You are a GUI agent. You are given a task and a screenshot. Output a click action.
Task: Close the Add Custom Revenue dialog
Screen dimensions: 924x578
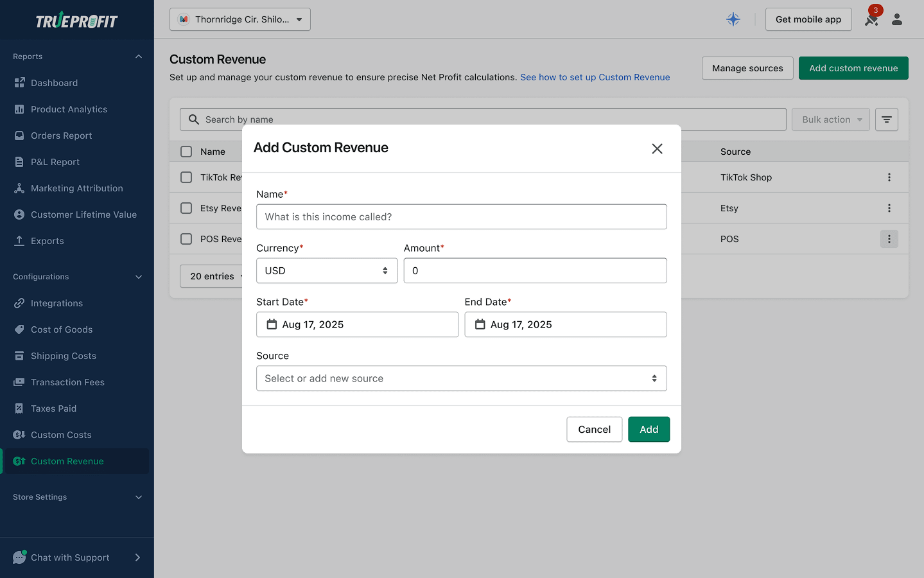coord(657,149)
